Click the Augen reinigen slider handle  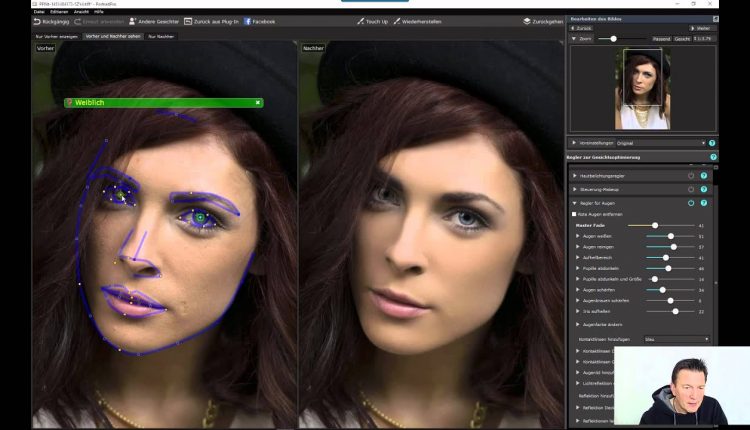673,247
